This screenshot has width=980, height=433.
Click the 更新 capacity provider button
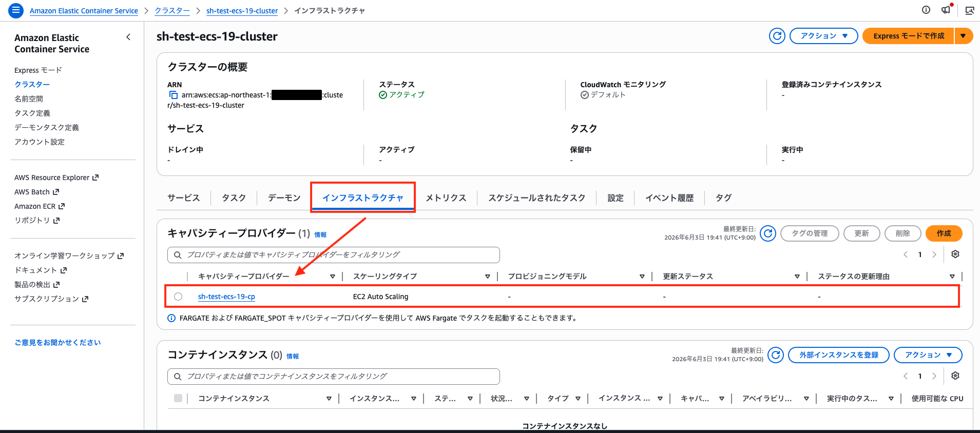tap(861, 233)
